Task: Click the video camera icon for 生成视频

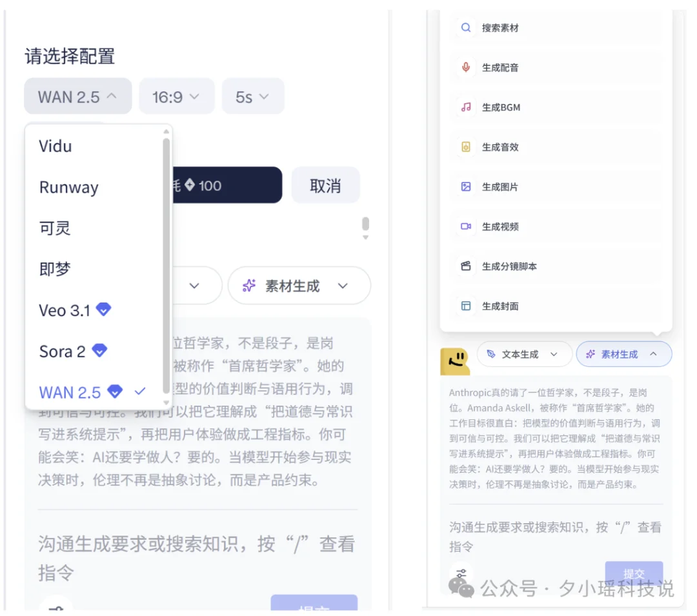Action: coord(465,226)
